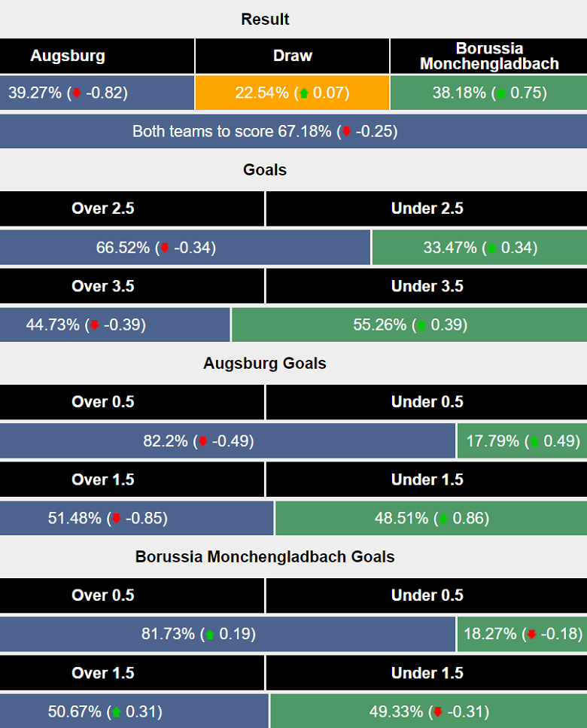587x728 pixels.
Task: Click the Over 2.5 goals header
Action: coord(103,209)
